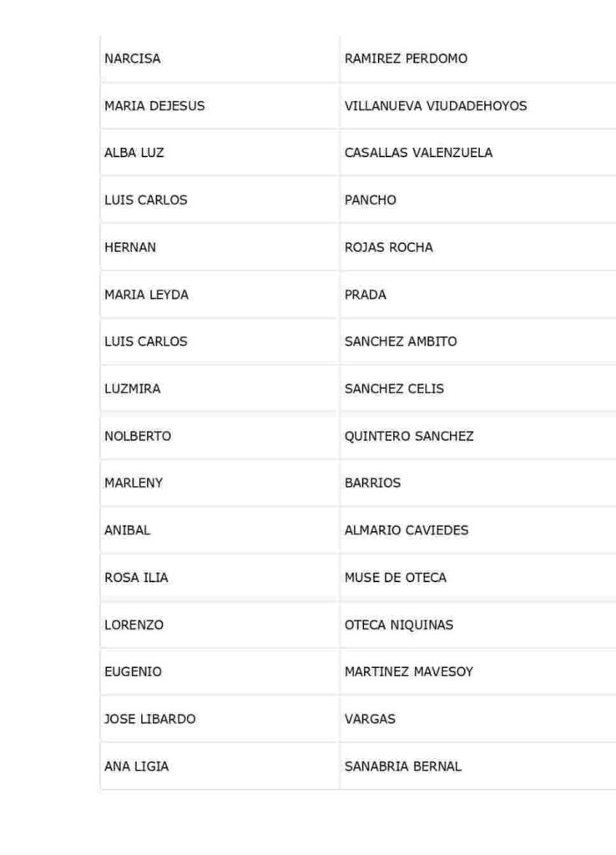Click SANCHEZ AMBITO surname cell
616x855 pixels.
(478, 341)
